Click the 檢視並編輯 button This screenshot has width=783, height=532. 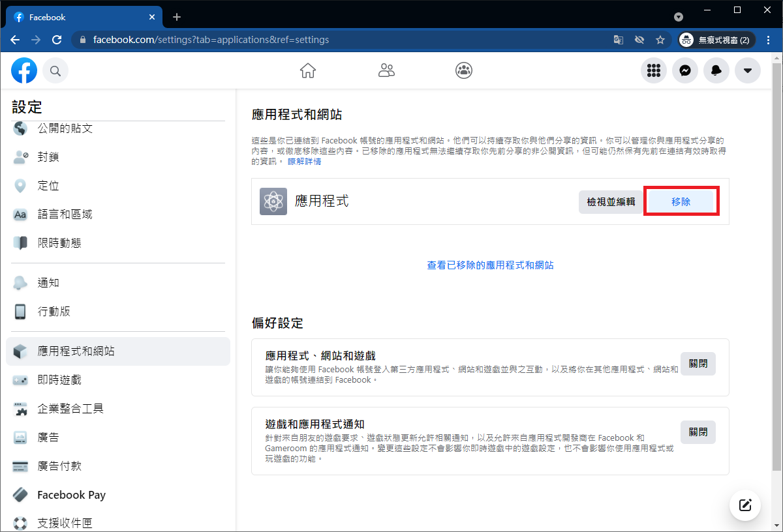tap(611, 202)
